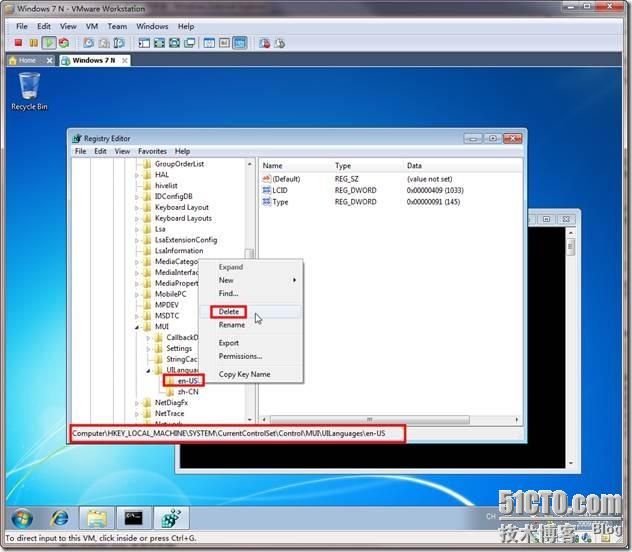Image resolution: width=632 pixels, height=552 pixels.
Task: Expand the NetDiagFx registry key
Action: 137,403
